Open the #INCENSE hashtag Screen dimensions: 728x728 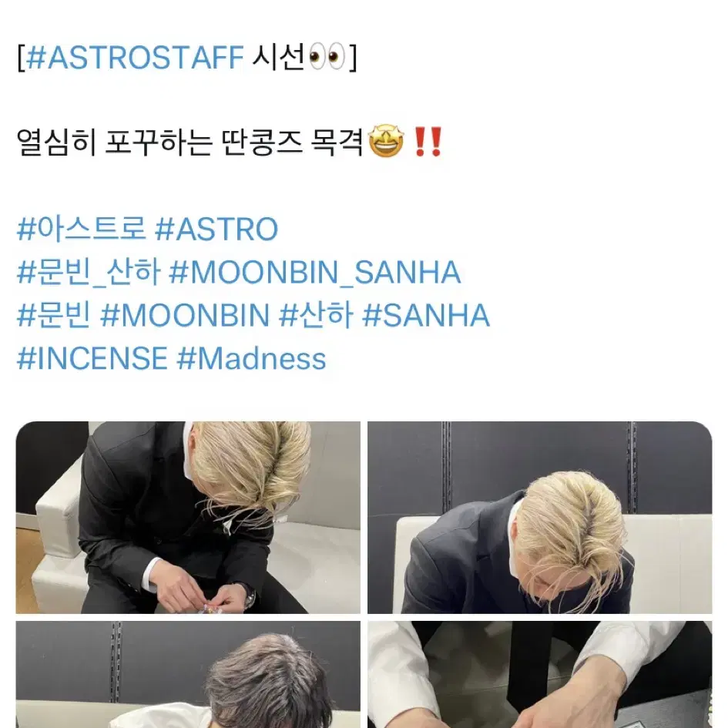click(92, 358)
